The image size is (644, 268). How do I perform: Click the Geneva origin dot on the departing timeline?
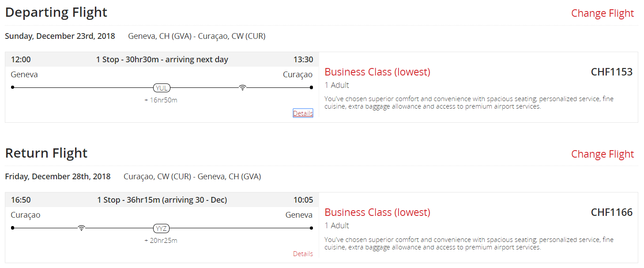[13, 87]
